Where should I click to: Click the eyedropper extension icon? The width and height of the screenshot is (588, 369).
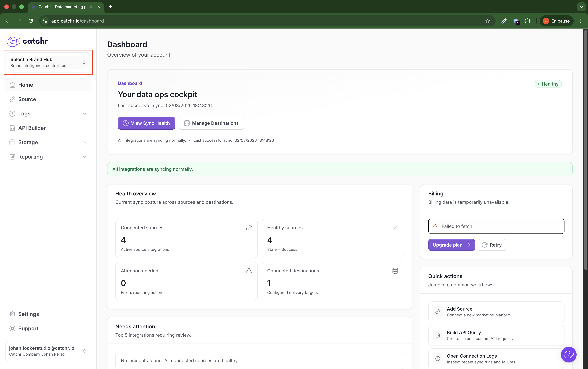coord(504,21)
